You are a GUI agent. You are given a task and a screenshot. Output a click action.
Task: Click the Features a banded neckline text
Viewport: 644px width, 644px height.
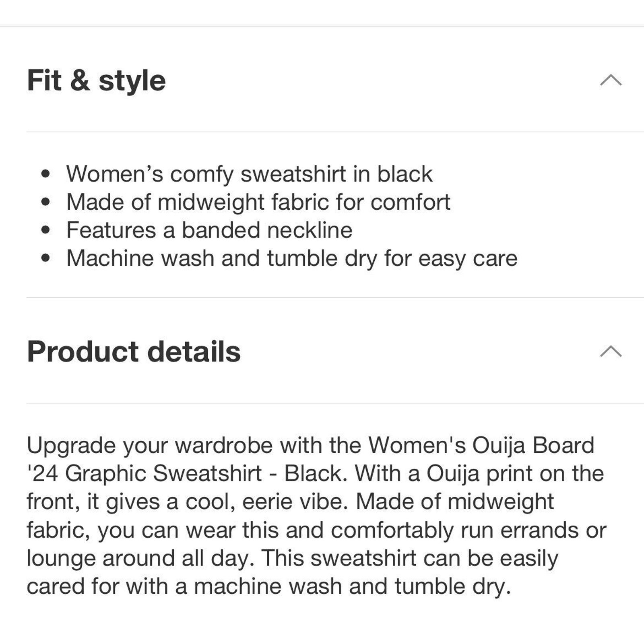coord(209,230)
